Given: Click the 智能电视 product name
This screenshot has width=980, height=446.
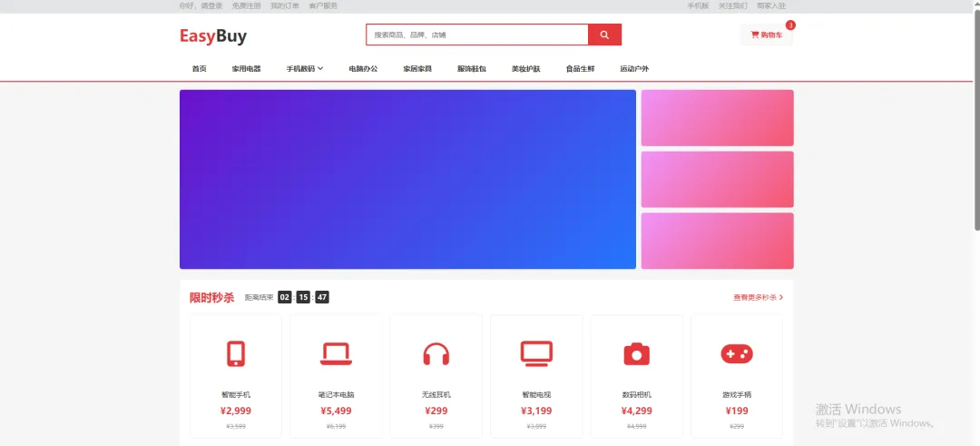Looking at the screenshot, I should 536,395.
